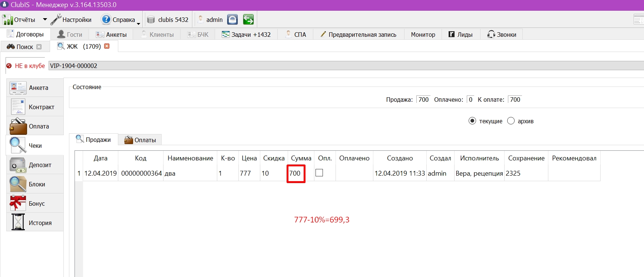
Task: Switch to the Оплаты tab
Action: click(x=140, y=140)
